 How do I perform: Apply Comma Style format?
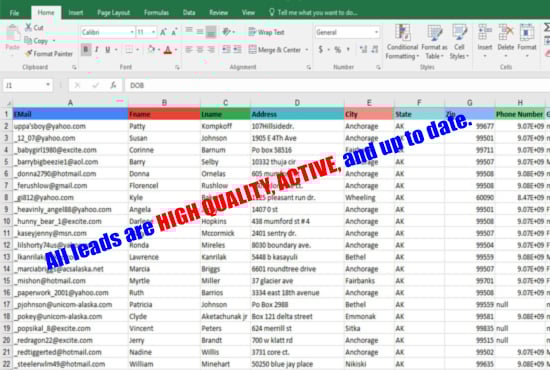pos(348,49)
